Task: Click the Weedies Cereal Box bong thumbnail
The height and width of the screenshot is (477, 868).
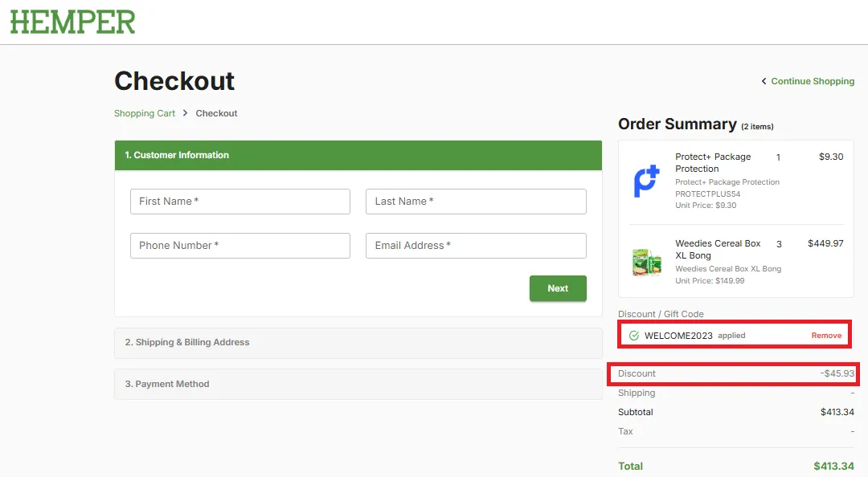Action: 646,262
